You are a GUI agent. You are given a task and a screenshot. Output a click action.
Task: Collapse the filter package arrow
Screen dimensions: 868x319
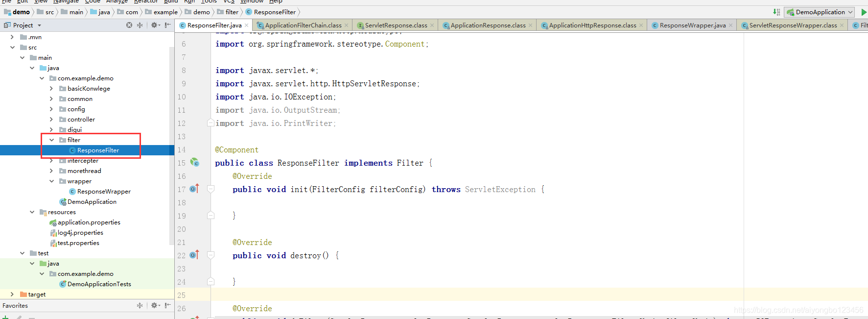click(x=51, y=140)
